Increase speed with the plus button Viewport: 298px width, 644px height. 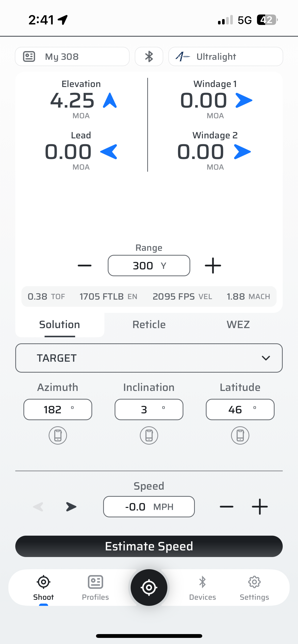point(260,507)
